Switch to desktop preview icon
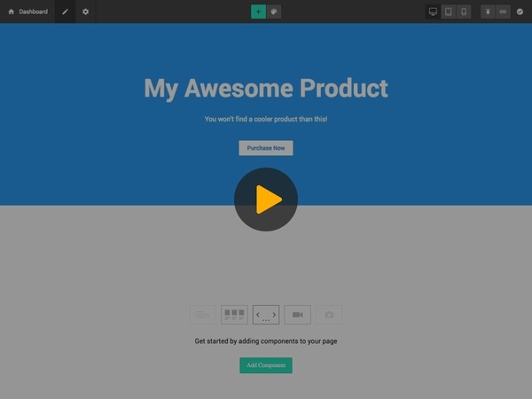The width and height of the screenshot is (532, 399). click(x=433, y=12)
